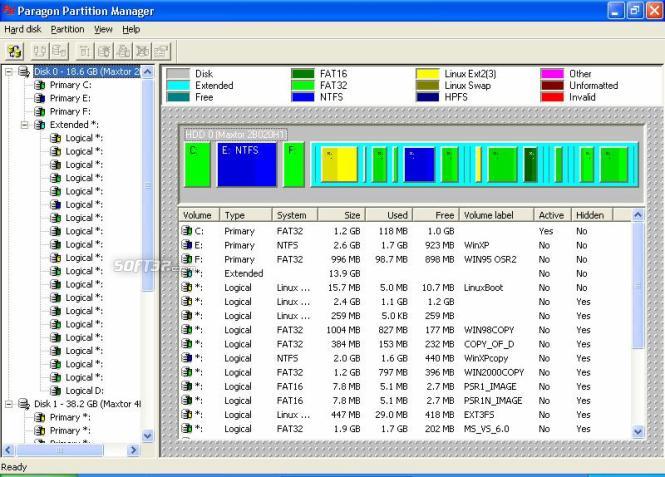Click the grayed delete partition toolbar icon with X
Image resolution: width=665 pixels, height=477 pixels.
click(142, 52)
